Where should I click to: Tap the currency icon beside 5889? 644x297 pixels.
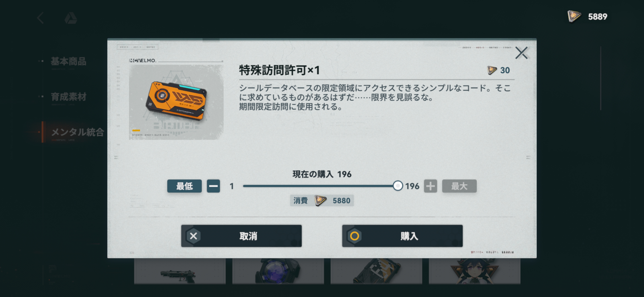[x=574, y=16]
